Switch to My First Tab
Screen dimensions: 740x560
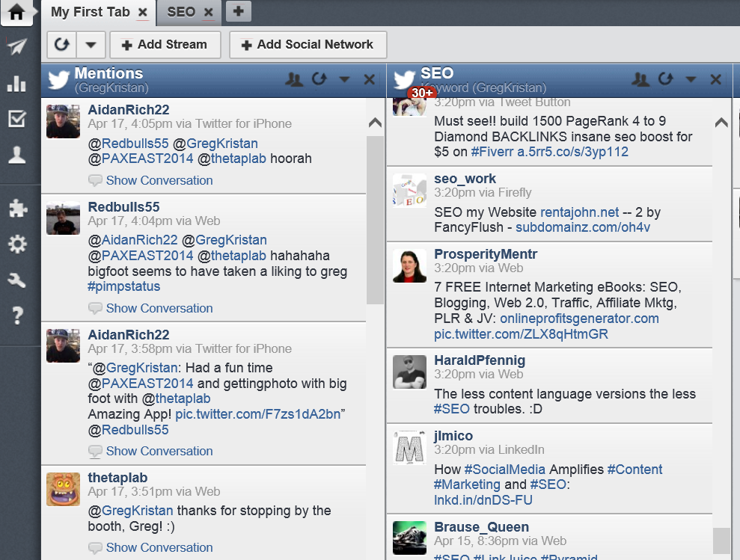90,12
